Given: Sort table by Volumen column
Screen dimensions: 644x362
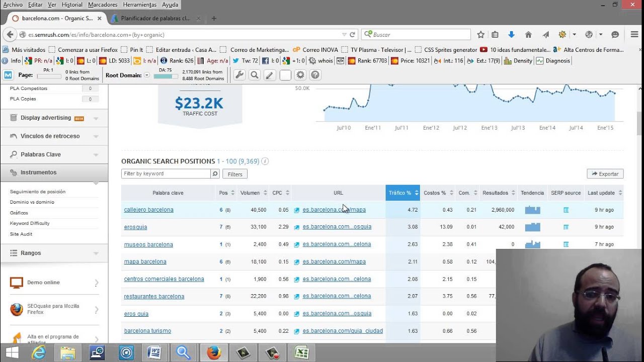Looking at the screenshot, I should tap(253, 193).
